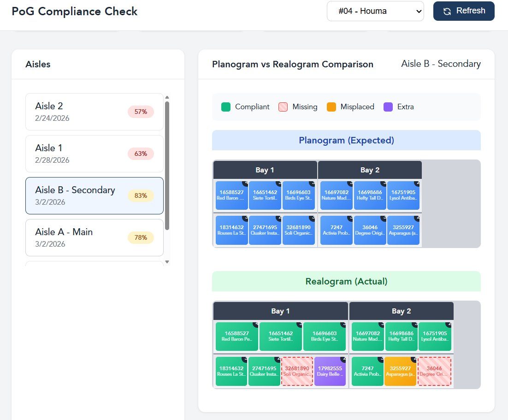
Task: Click the down arrow on the Aisles scrollbar
Action: coord(167,260)
